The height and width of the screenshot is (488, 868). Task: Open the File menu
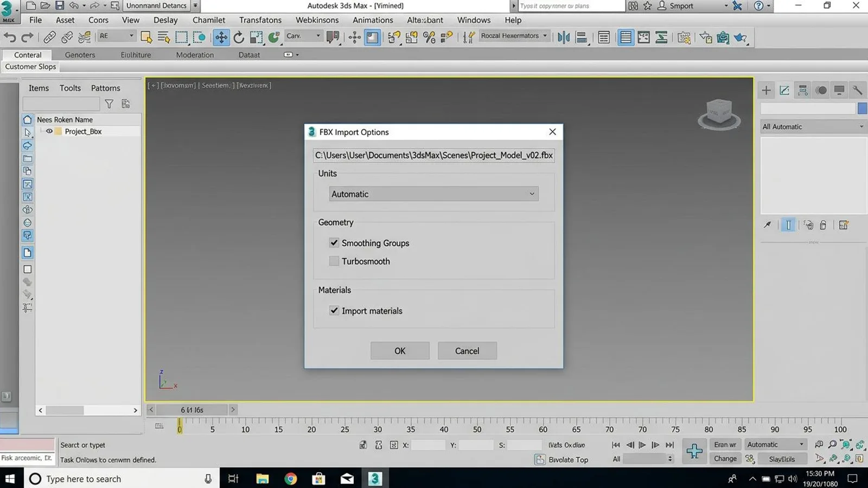pyautogui.click(x=35, y=20)
